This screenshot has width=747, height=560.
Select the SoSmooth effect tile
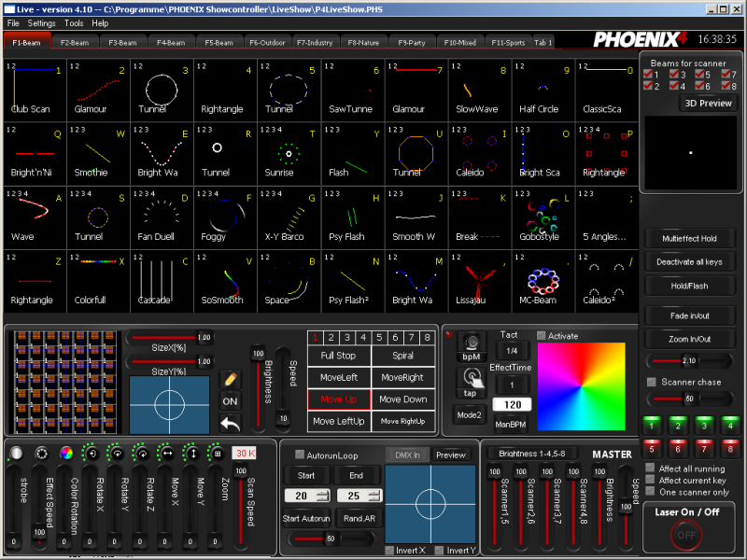click(225, 282)
